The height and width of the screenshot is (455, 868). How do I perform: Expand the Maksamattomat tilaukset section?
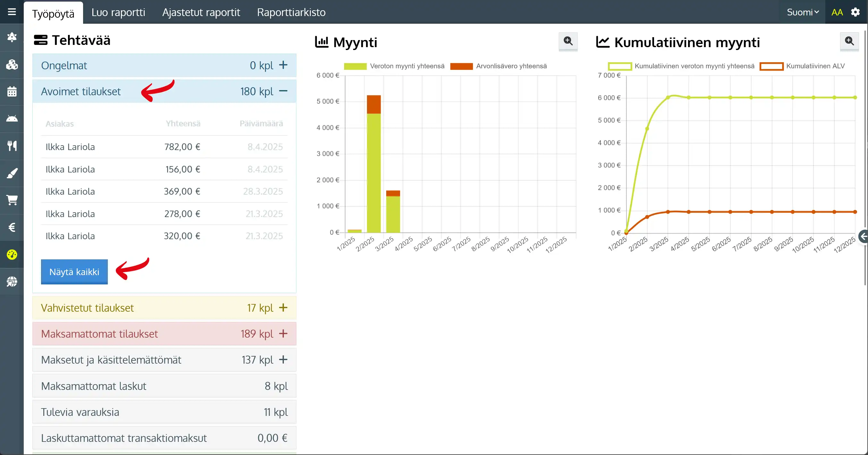(x=283, y=334)
